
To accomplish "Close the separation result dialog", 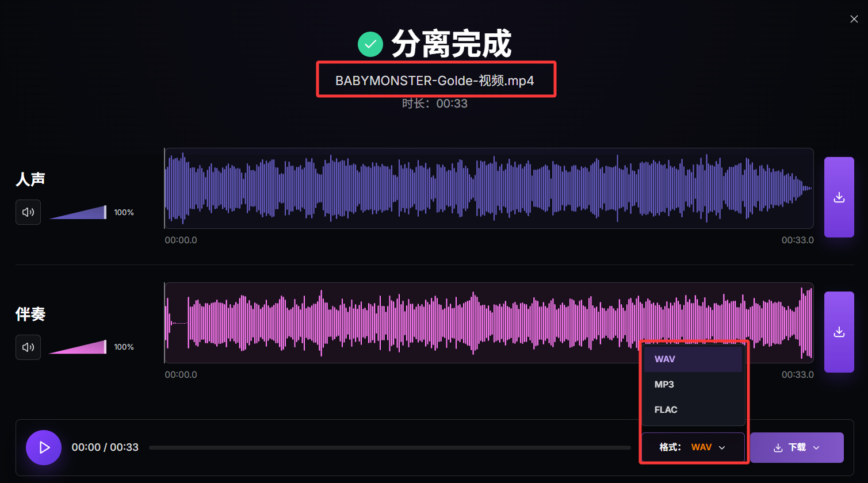I will pos(854,19).
